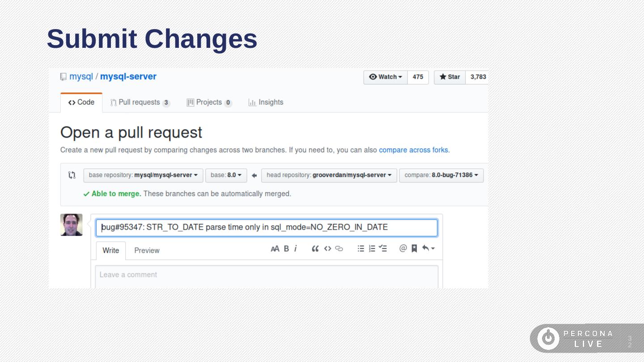This screenshot has height=362, width=644.
Task: Expand base repository mysql/mysql-server dropdown
Action: click(143, 175)
